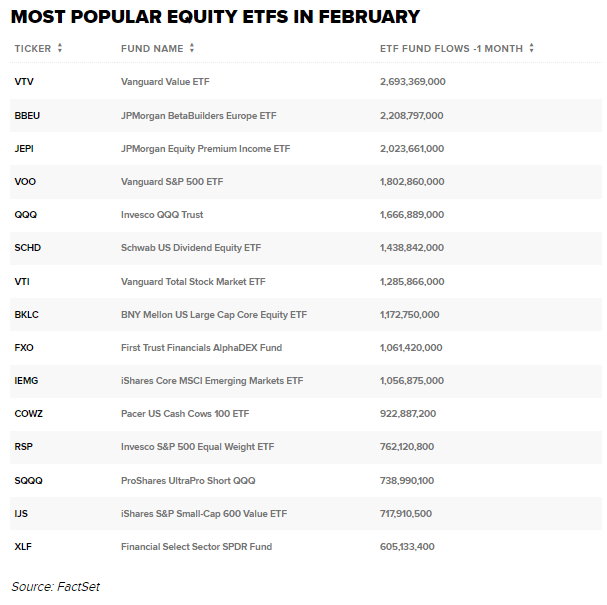
Task: Click the VTV ticker symbol
Action: pos(24,82)
